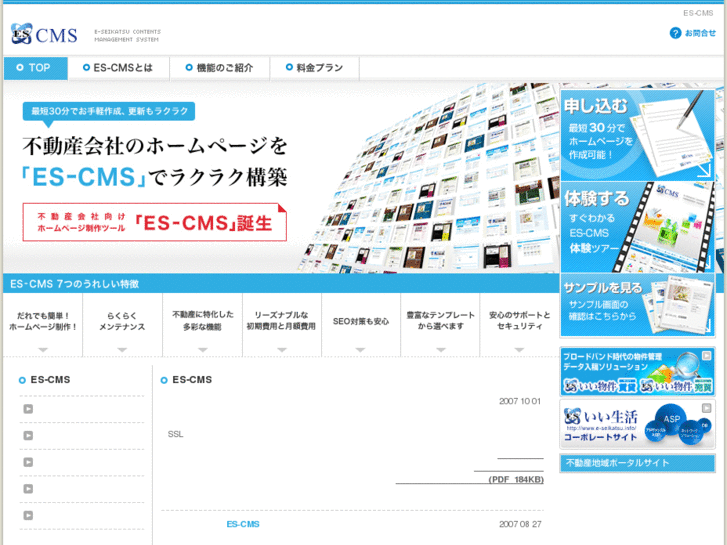Open the お問合せ contact link
This screenshot has height=545, width=727.
(x=700, y=33)
